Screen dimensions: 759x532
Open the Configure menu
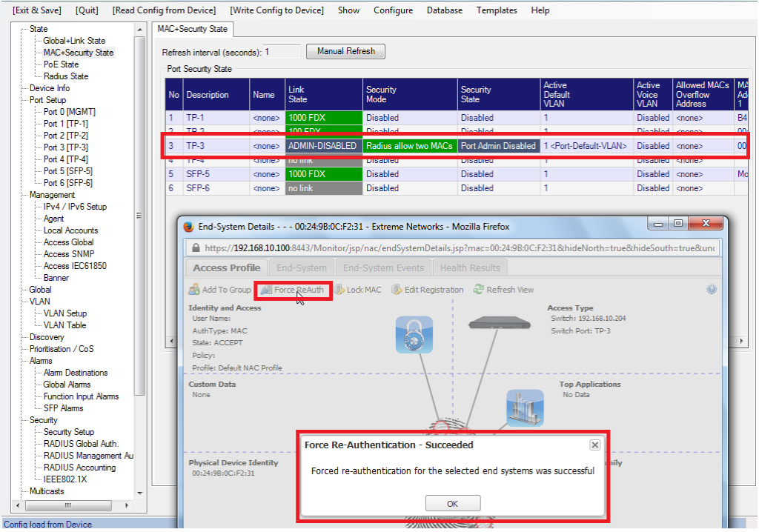[393, 10]
